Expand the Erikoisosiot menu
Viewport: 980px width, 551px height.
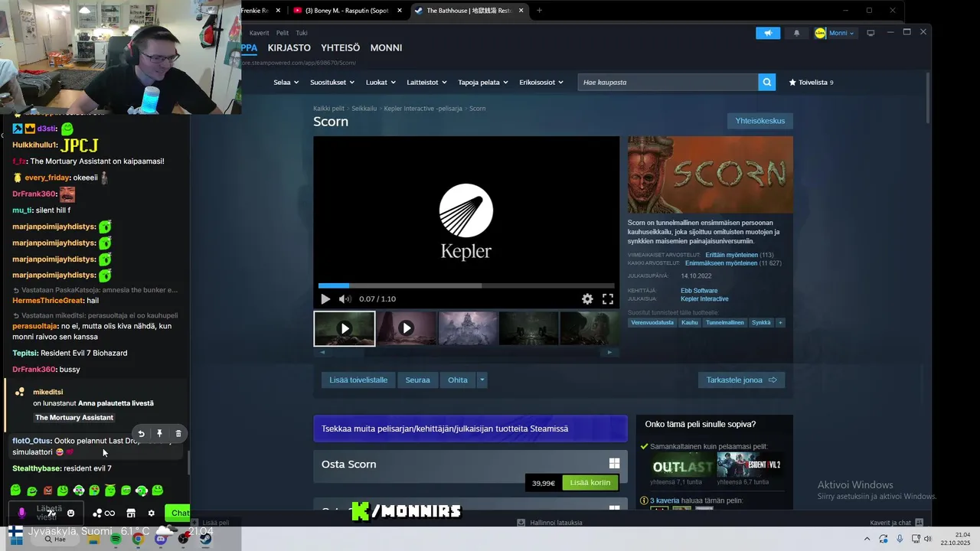tap(541, 82)
